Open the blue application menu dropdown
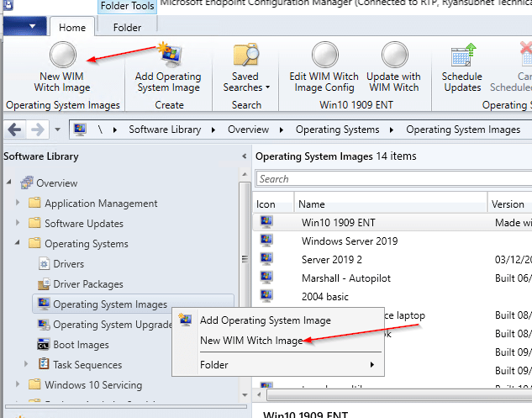The image size is (532, 418). [x=24, y=26]
